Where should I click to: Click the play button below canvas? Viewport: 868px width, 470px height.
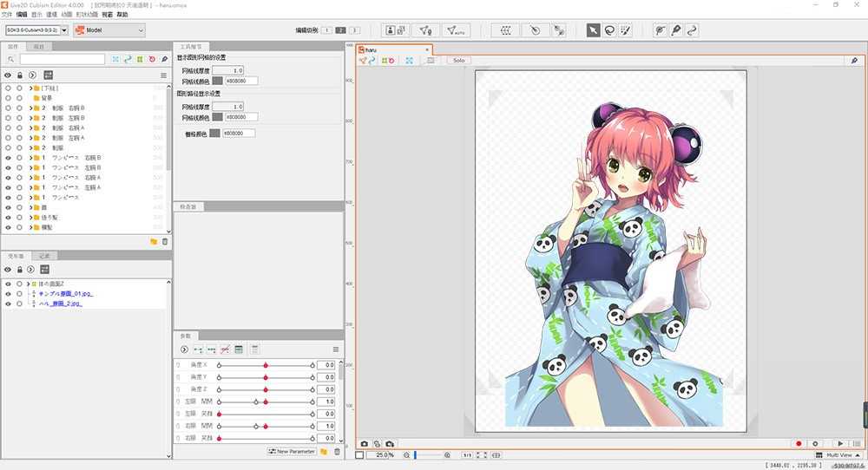click(840, 443)
